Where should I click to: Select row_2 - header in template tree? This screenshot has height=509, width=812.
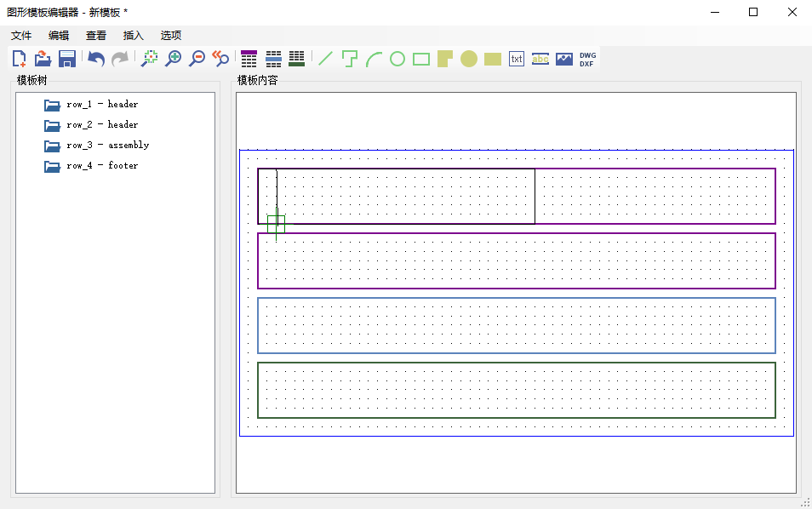pyautogui.click(x=102, y=125)
